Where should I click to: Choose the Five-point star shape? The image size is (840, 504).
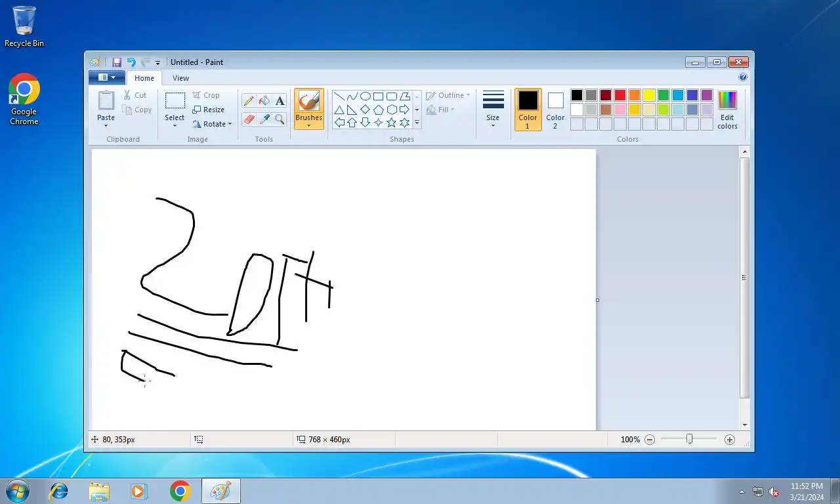392,123
